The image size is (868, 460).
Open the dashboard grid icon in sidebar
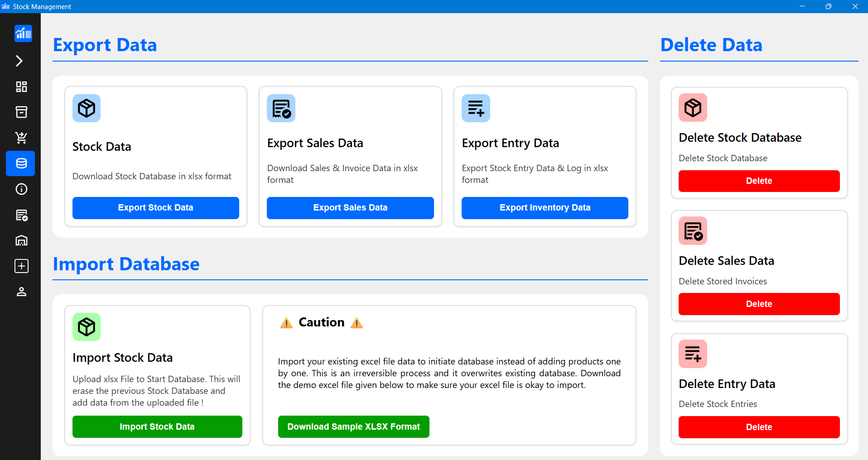(21, 86)
